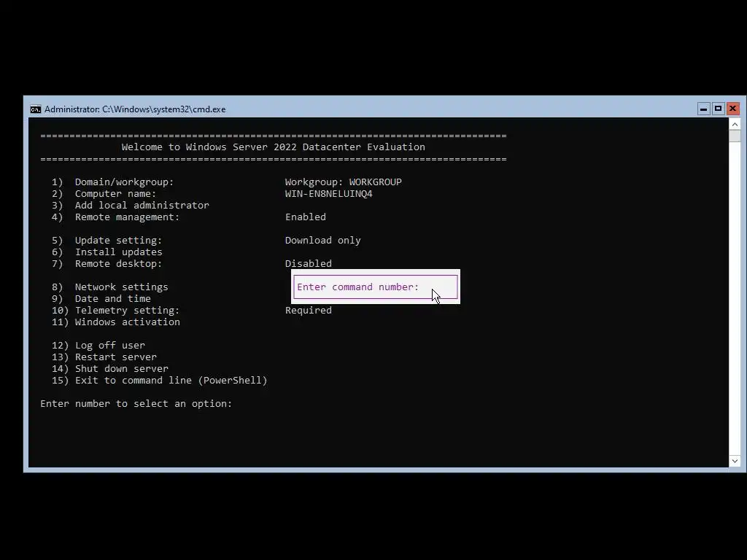Image resolution: width=747 pixels, height=560 pixels.
Task: Close the Administrator cmd.exe window
Action: 732,109
